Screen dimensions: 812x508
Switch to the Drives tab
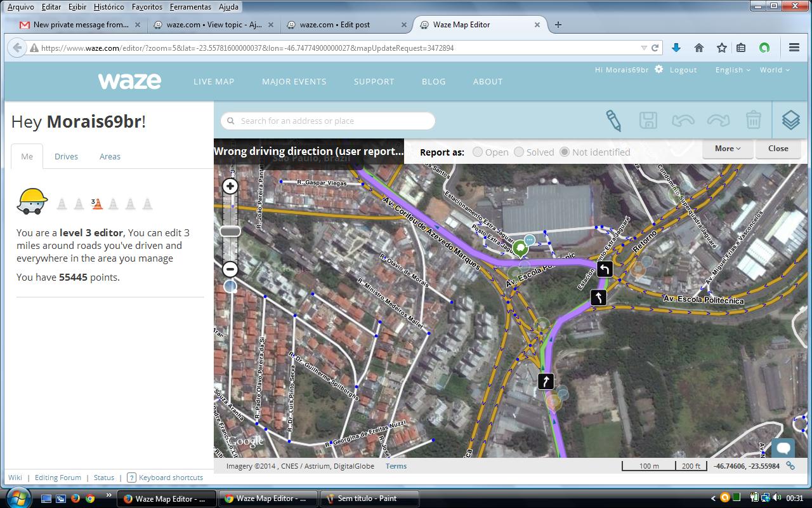(66, 157)
